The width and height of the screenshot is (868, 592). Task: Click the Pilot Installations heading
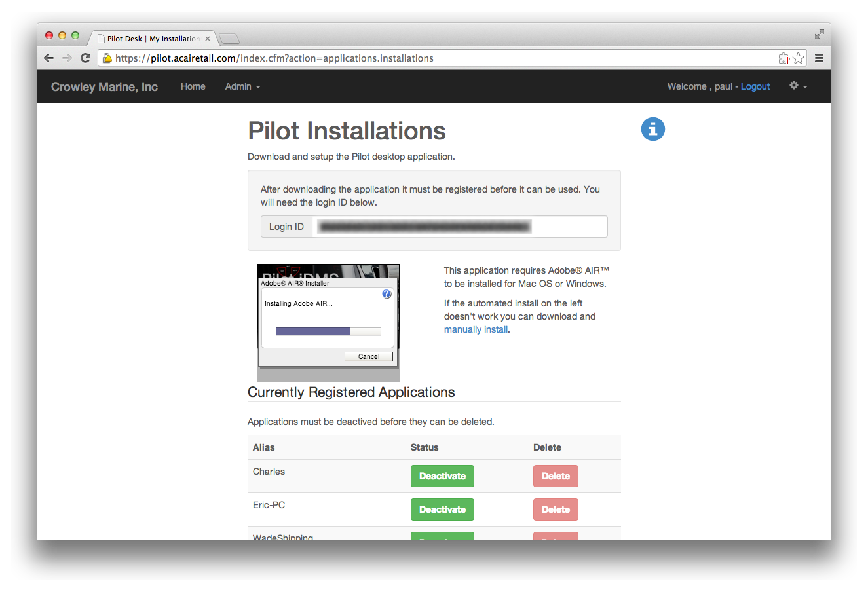coord(347,131)
